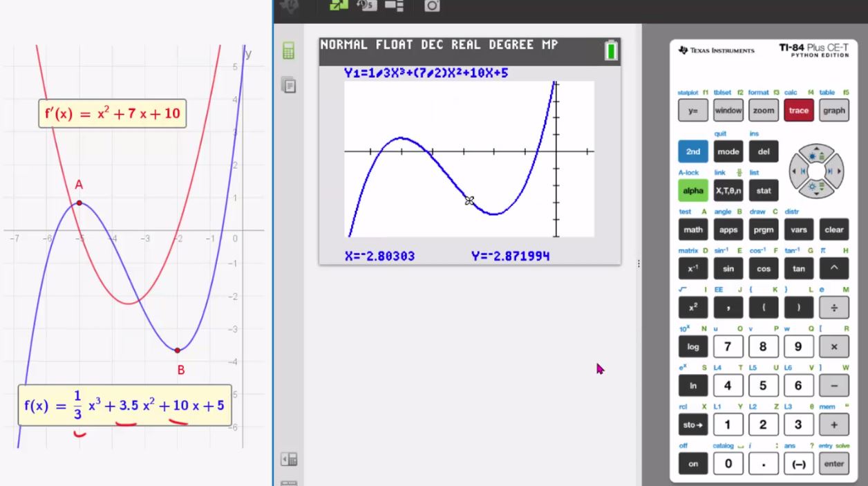
Task: Click the number 7 key
Action: click(728, 346)
